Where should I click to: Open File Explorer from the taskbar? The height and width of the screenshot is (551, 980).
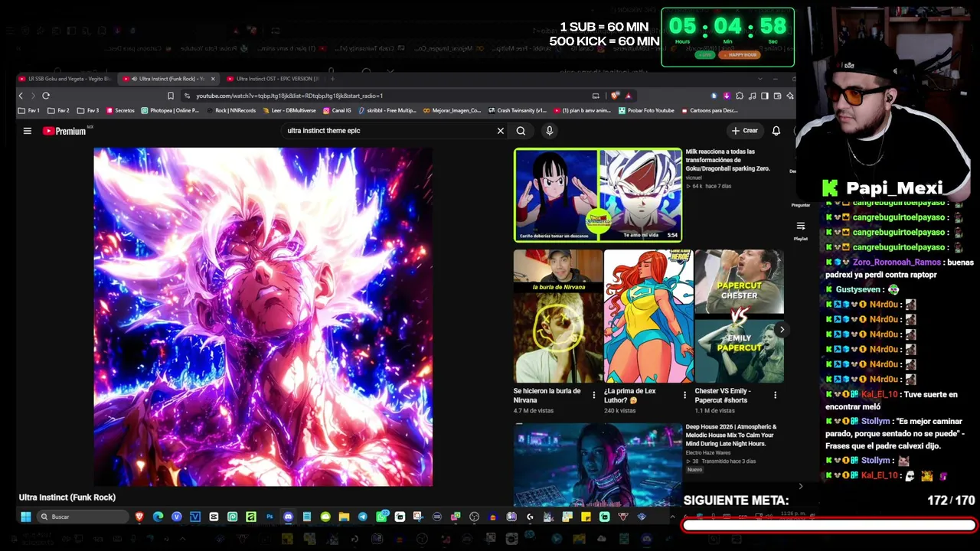[x=344, y=517]
